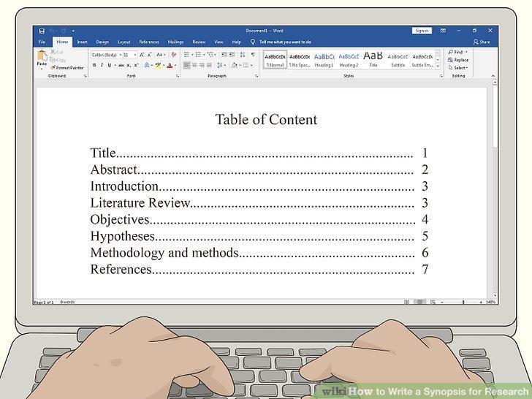Activate Format Painter
This screenshot has height=399, width=532.
click(66, 67)
